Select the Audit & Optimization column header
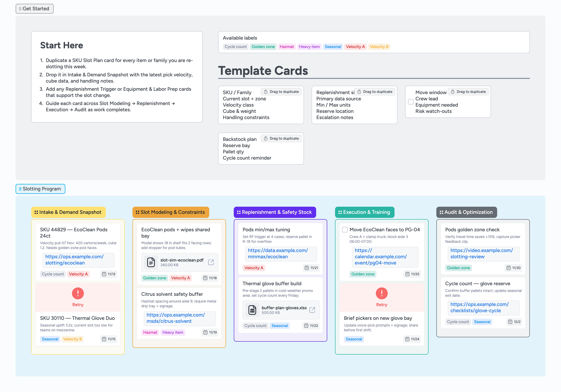561x392 pixels. click(466, 212)
